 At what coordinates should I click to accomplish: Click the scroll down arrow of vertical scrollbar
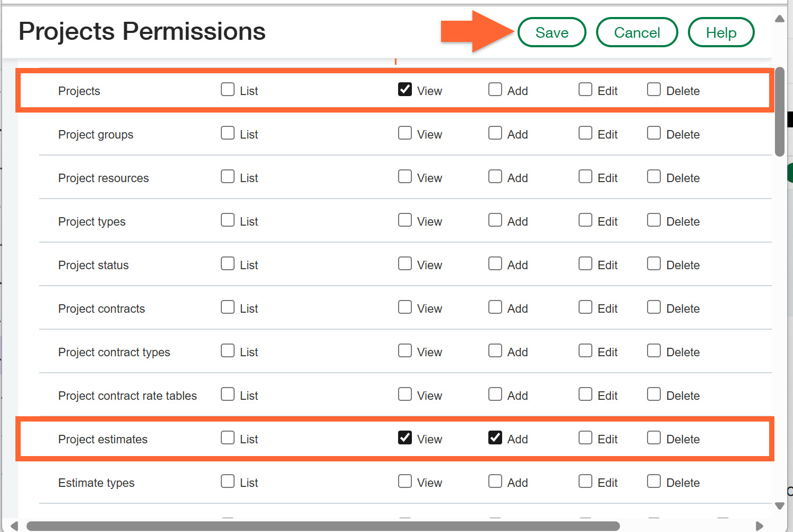tap(780, 506)
